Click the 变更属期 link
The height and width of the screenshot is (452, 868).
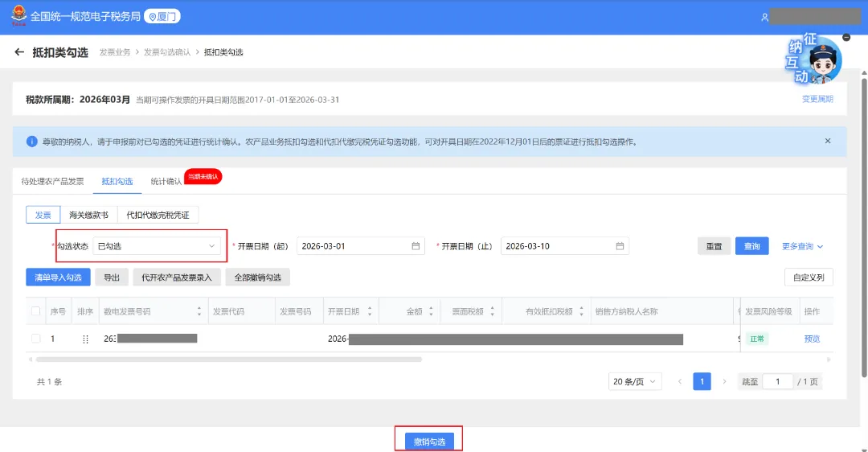pos(817,99)
